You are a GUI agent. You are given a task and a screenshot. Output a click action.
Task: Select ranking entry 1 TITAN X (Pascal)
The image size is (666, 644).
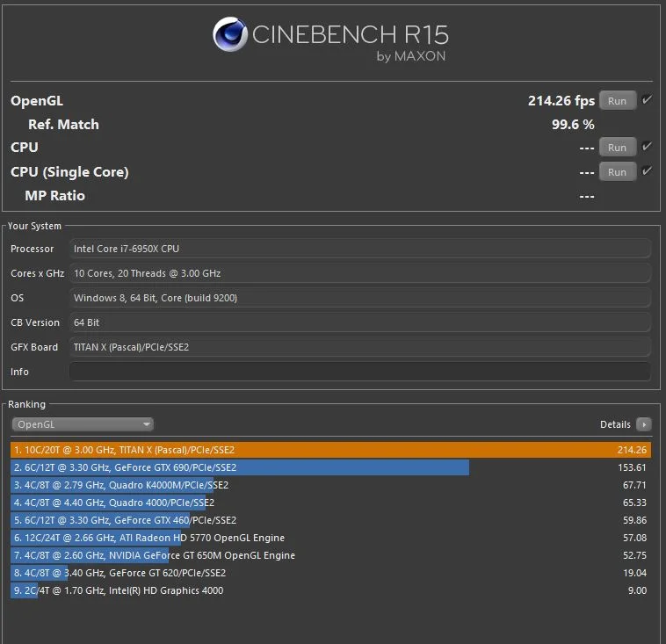[x=331, y=450]
